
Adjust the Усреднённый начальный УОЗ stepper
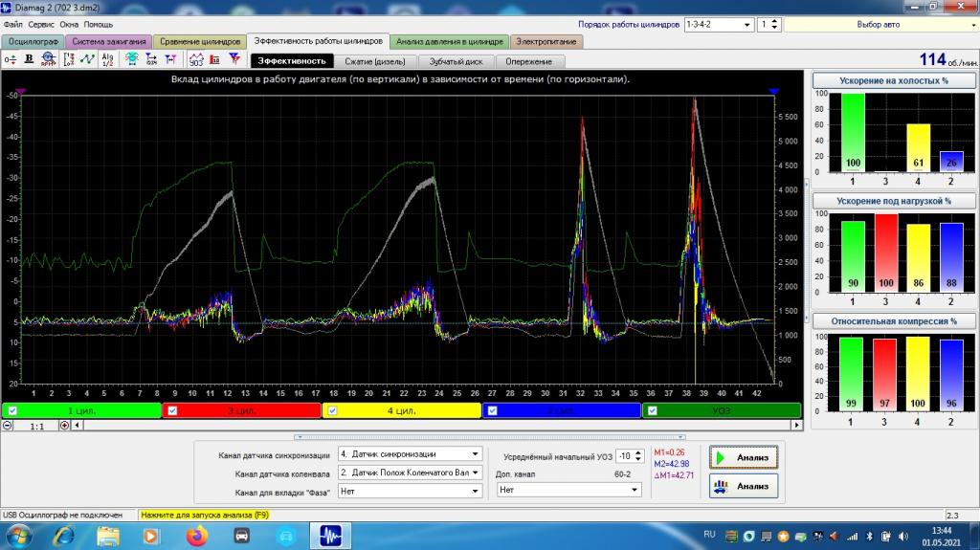point(638,456)
